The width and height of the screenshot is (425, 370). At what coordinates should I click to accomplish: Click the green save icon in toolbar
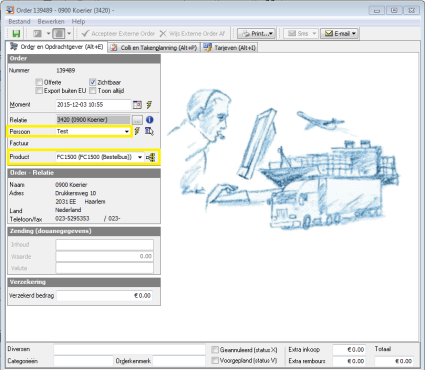point(16,34)
